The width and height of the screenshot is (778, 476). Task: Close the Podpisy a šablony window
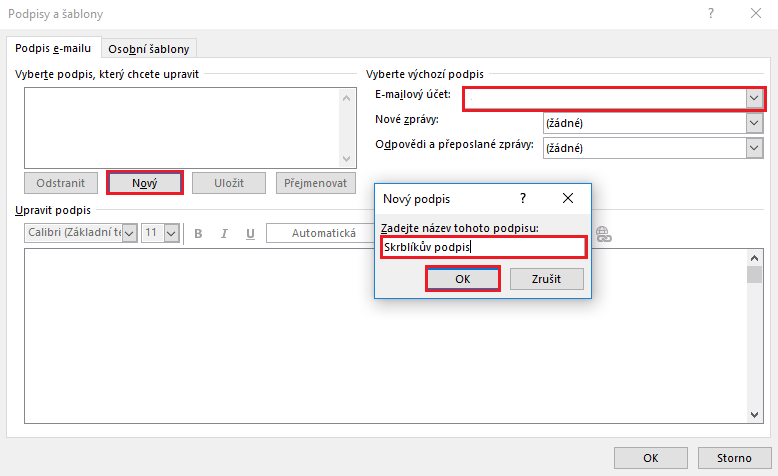756,13
